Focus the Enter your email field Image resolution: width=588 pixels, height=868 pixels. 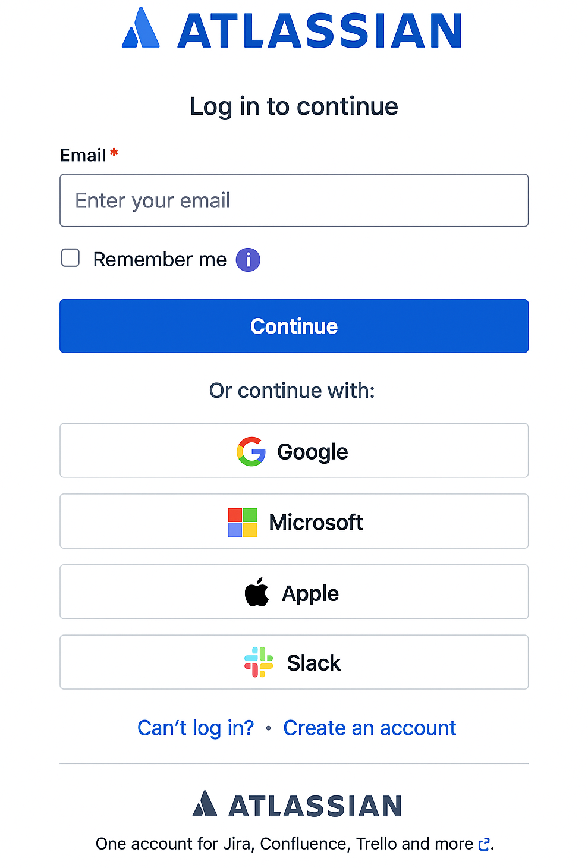point(294,200)
